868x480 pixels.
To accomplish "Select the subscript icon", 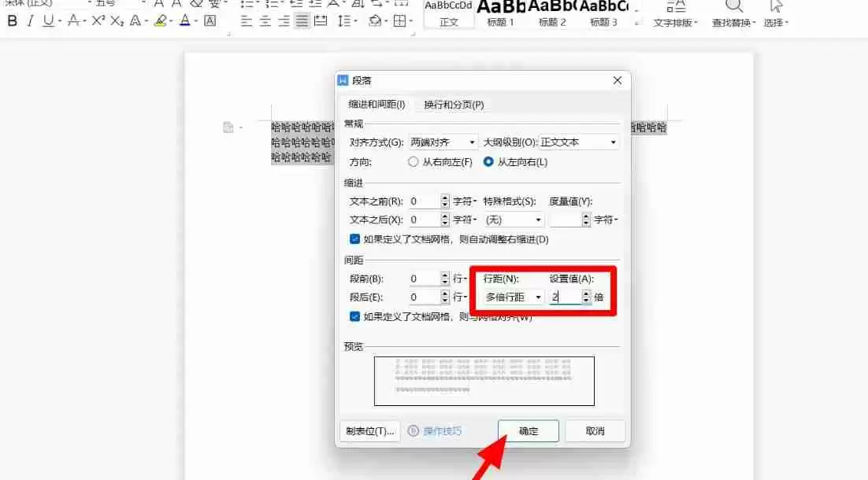I will 116,21.
